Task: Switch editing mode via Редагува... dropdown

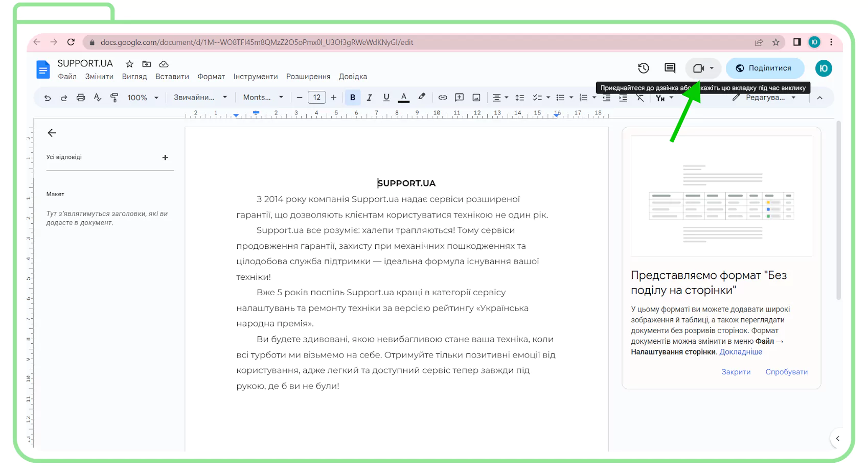Action: coord(764,98)
